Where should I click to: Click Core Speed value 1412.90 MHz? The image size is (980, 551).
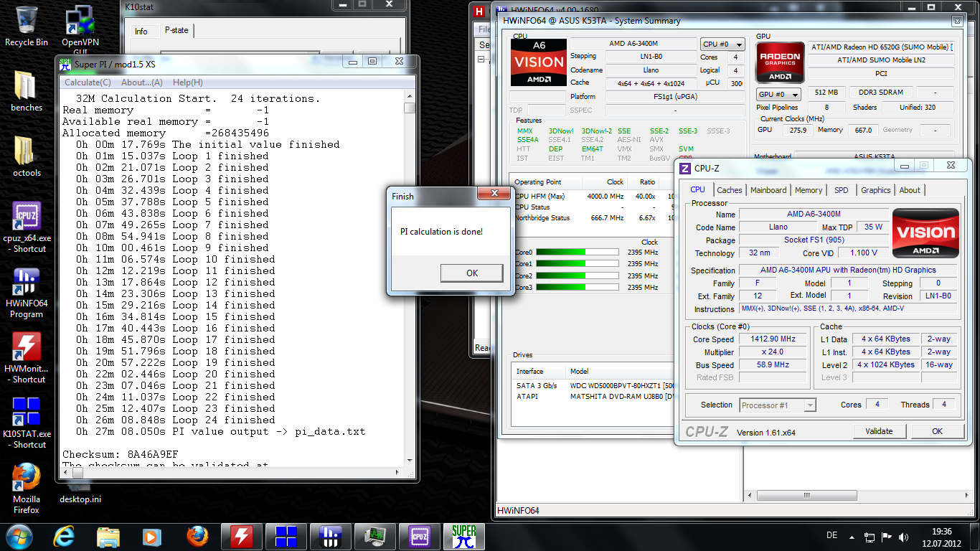(773, 339)
